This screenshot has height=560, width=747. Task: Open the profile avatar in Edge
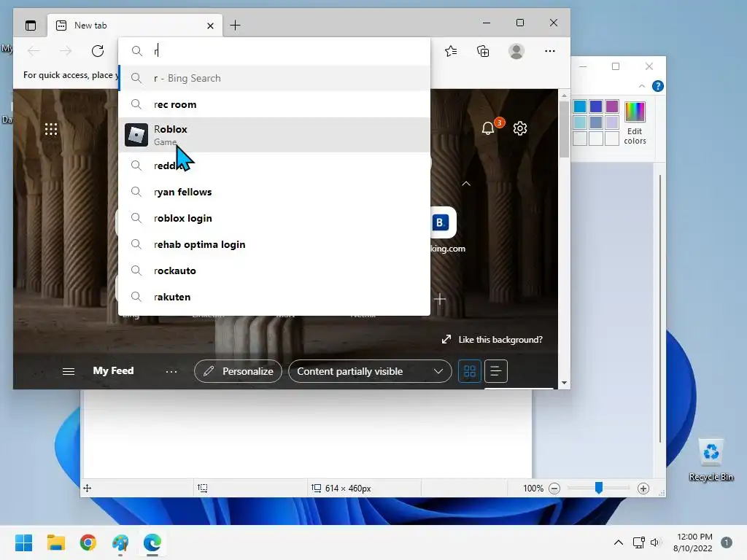516,51
